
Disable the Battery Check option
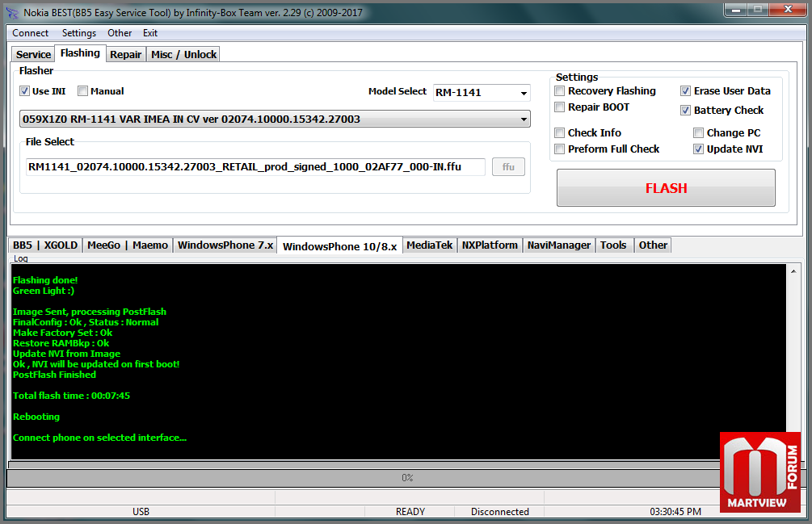[685, 110]
